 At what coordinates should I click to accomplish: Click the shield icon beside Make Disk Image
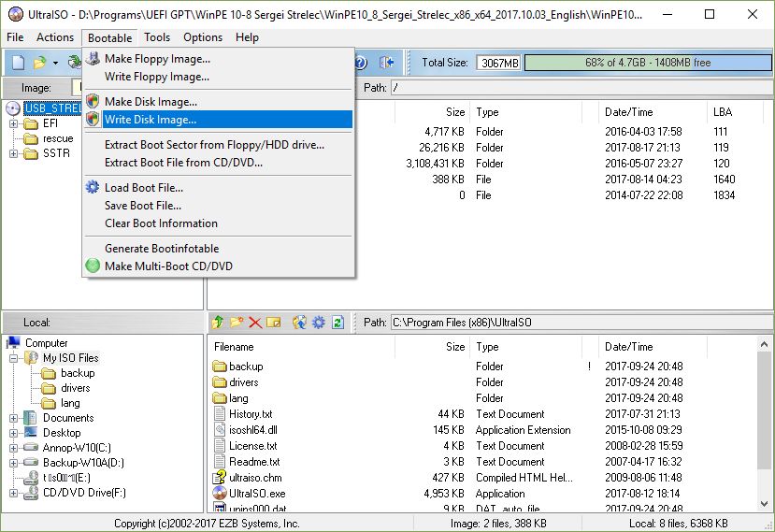(93, 101)
